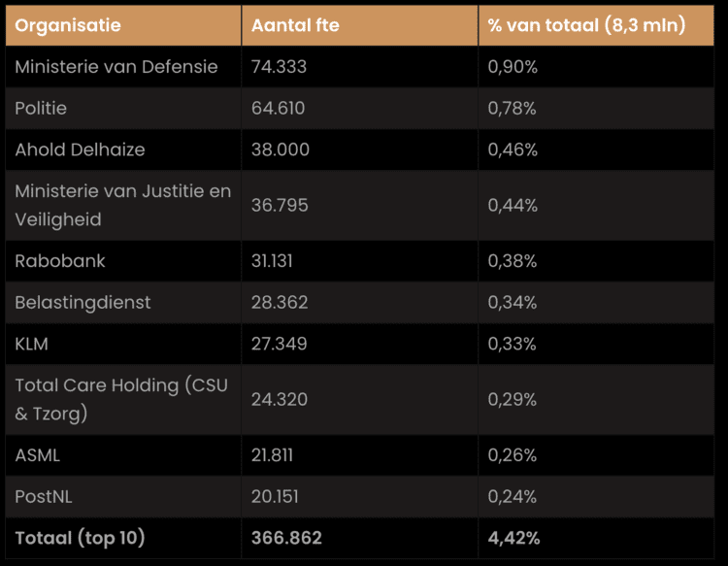This screenshot has height=566, width=728.
Task: Select the 74.333 fte value
Action: [279, 67]
